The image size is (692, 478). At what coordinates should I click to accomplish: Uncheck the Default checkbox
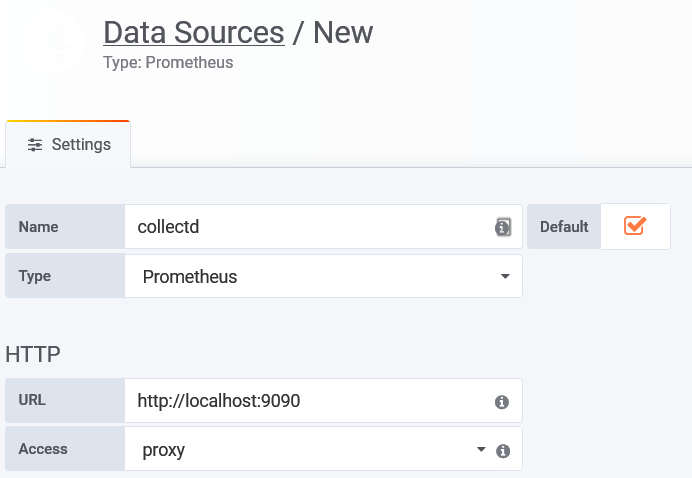pyautogui.click(x=634, y=226)
